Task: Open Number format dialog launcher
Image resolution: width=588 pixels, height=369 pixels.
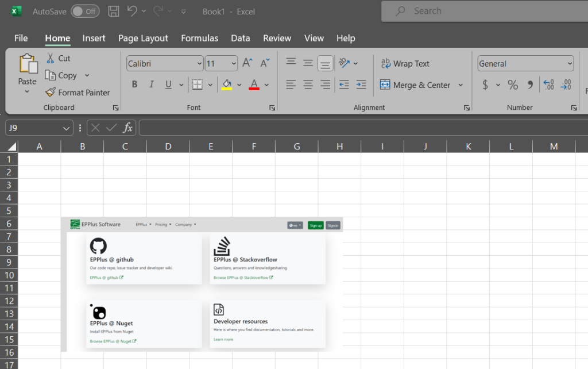Action: click(574, 107)
